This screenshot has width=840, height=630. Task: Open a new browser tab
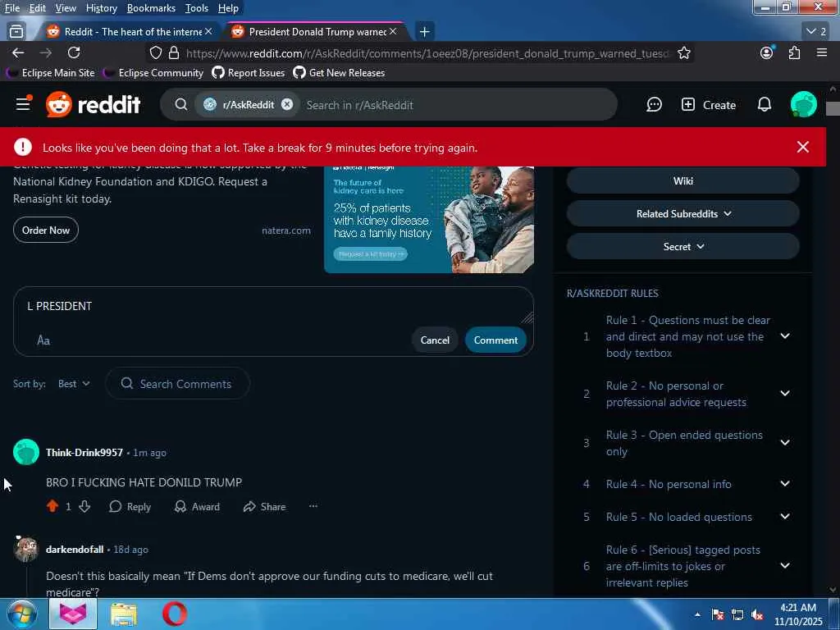coord(424,32)
